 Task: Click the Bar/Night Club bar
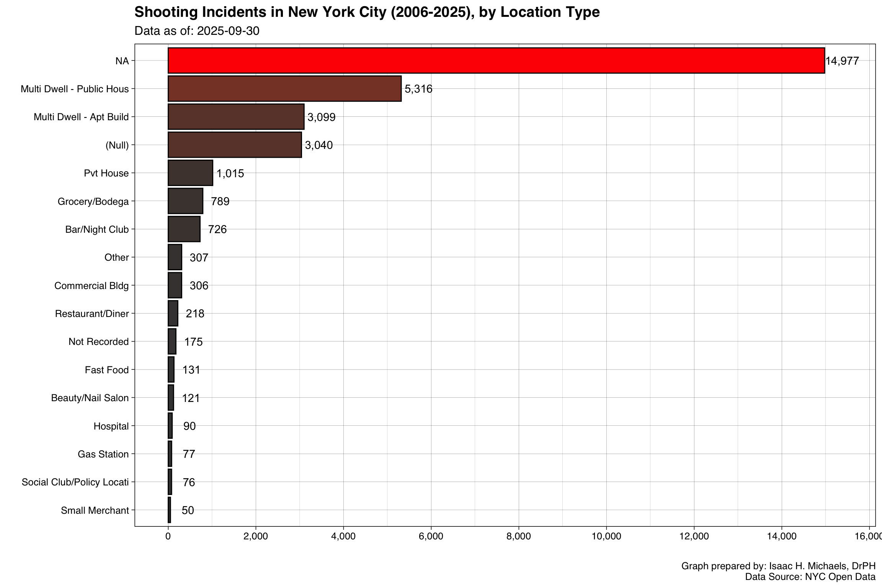click(184, 229)
